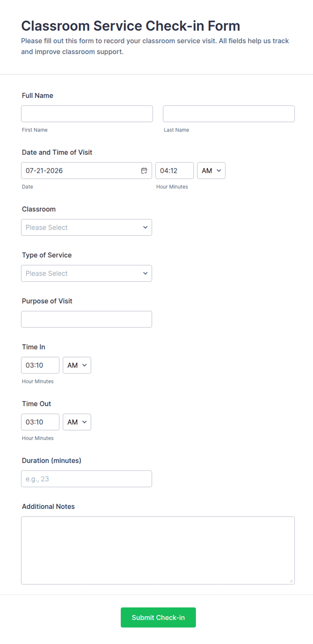Open the Time In AM/PM selector

(x=77, y=365)
